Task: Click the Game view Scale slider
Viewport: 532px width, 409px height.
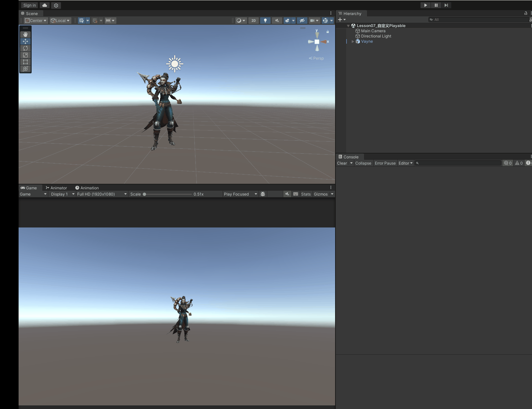Action: point(168,194)
